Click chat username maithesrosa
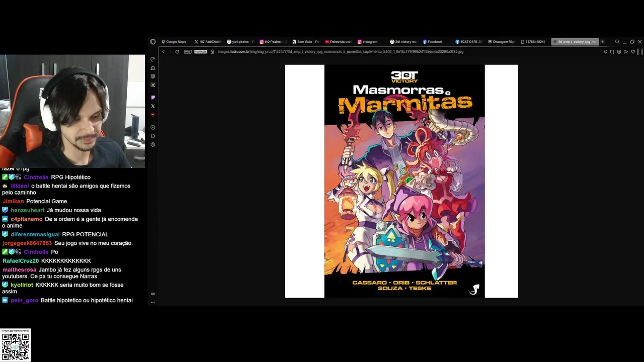 click(19, 270)
